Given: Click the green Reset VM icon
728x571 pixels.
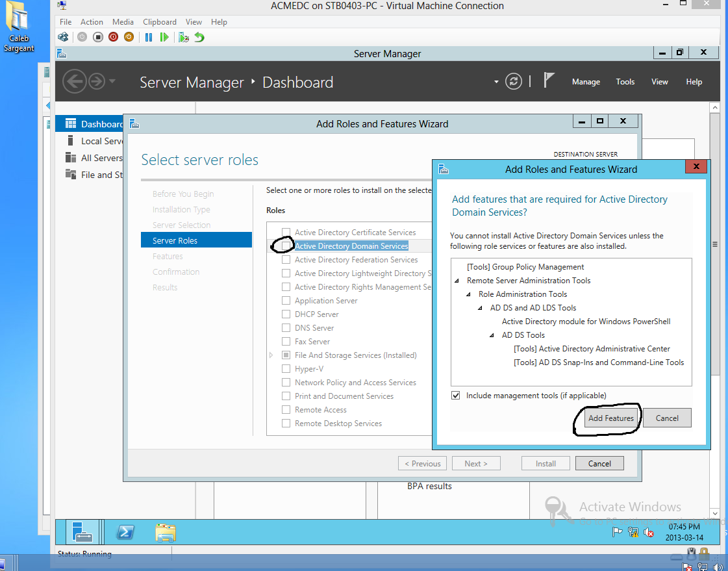Looking at the screenshot, I should tap(164, 37).
